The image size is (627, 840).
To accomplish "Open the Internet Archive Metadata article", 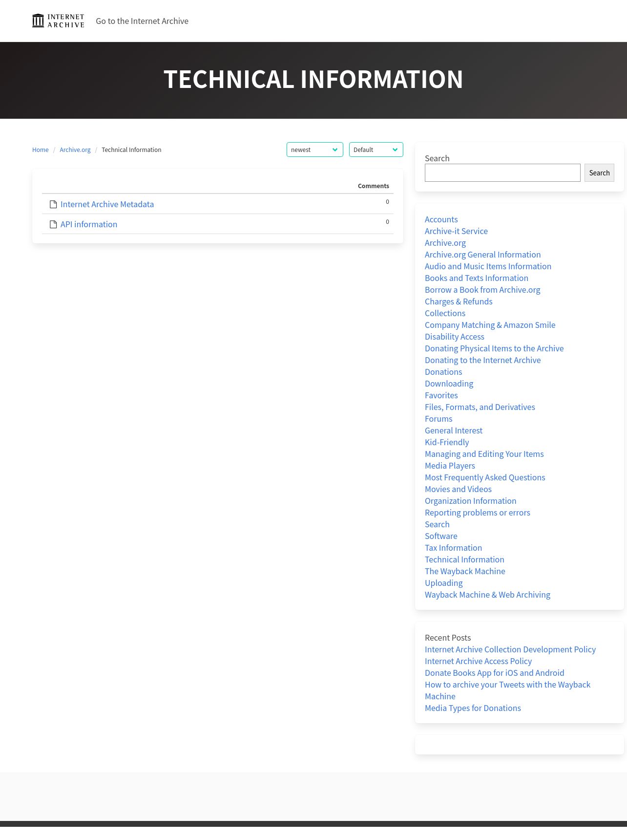I will click(x=107, y=204).
